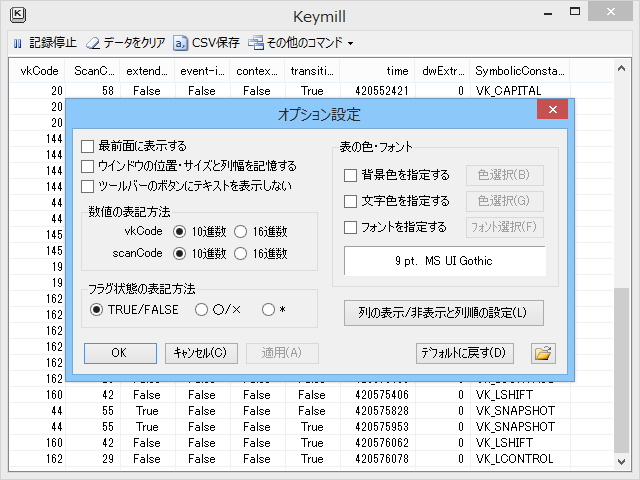Click time value 420575953
640x480 pixels.
(x=382, y=427)
